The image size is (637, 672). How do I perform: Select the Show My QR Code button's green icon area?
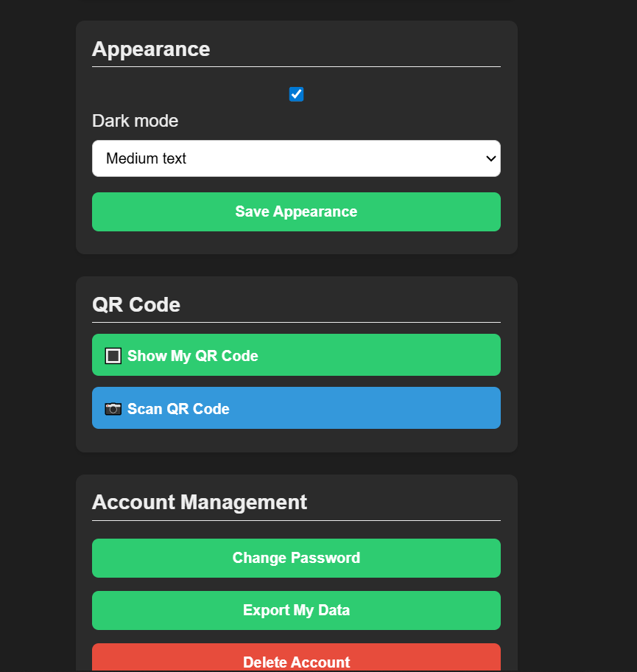pyautogui.click(x=113, y=355)
